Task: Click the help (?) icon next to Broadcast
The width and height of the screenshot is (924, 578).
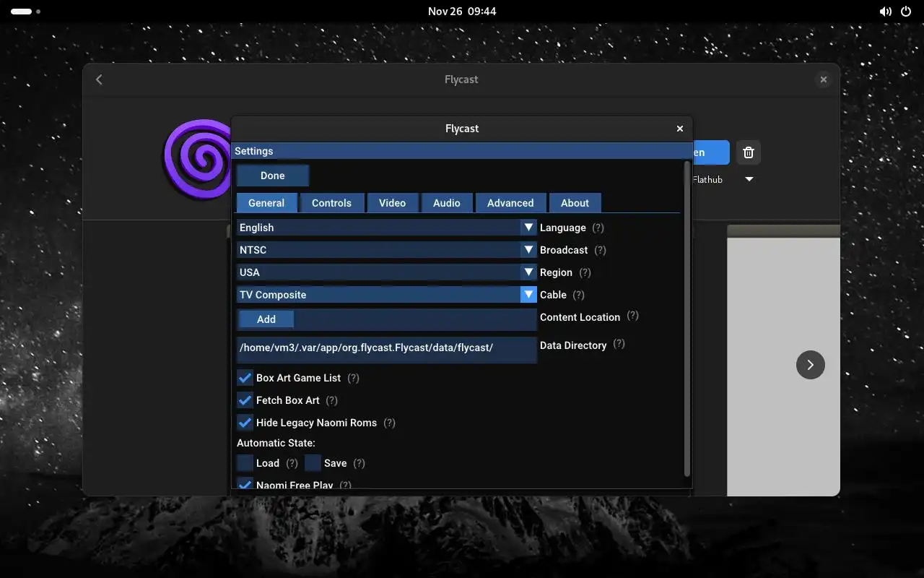Action: 600,250
